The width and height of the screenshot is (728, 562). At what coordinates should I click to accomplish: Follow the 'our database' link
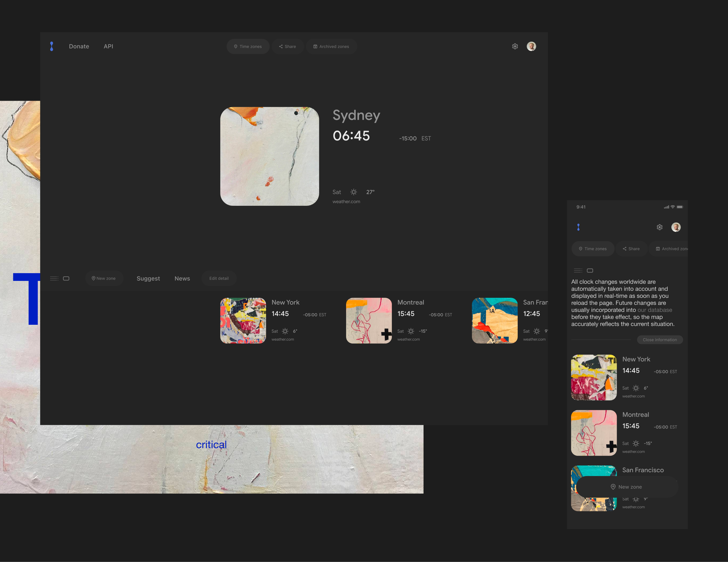(655, 310)
